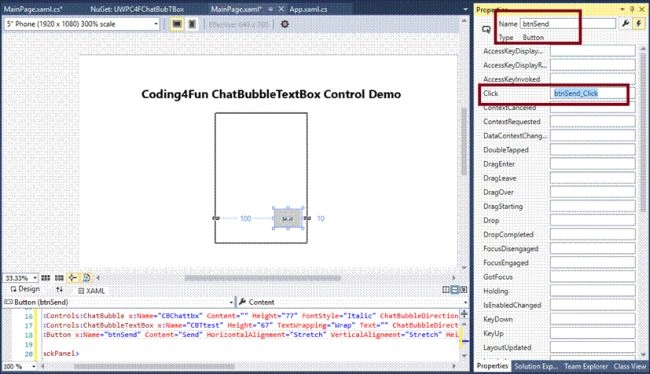Click the plus icon atop XAML editor scrollbar

pos(464,314)
